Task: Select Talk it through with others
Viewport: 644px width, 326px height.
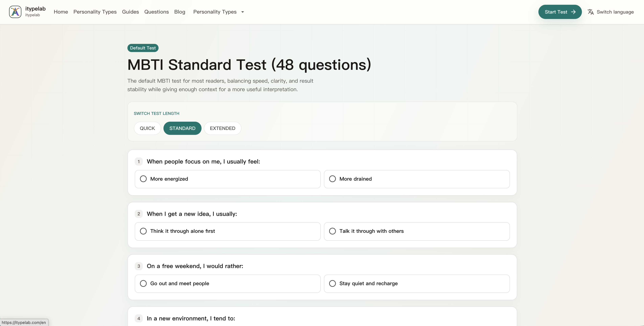Action: (x=417, y=231)
